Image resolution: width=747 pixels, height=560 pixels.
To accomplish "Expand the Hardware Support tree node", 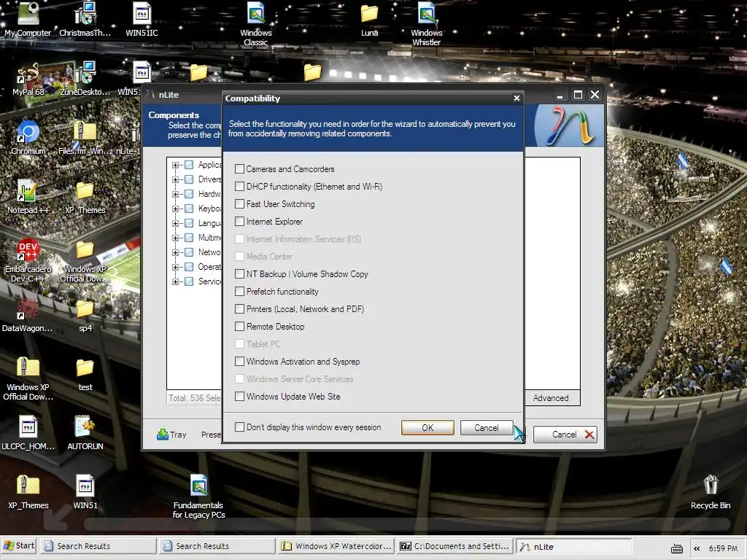I will 175,194.
